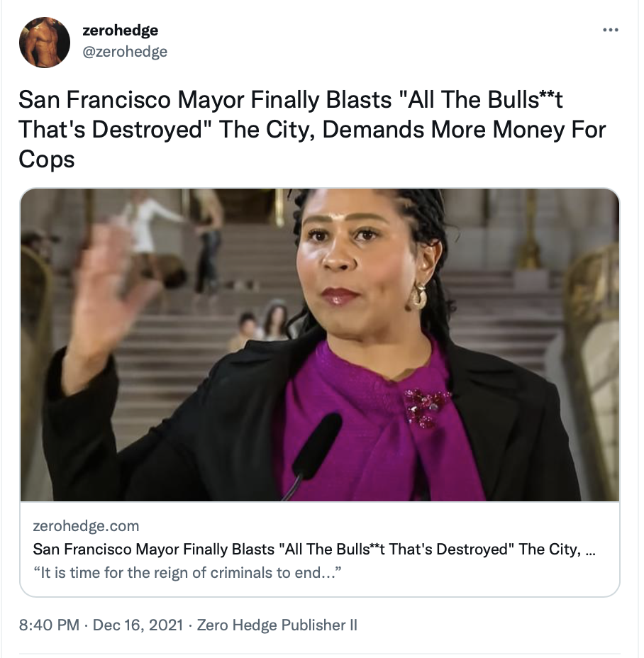The height and width of the screenshot is (658, 644).
Task: Visit the @zerohedge handle link
Action: (x=125, y=52)
